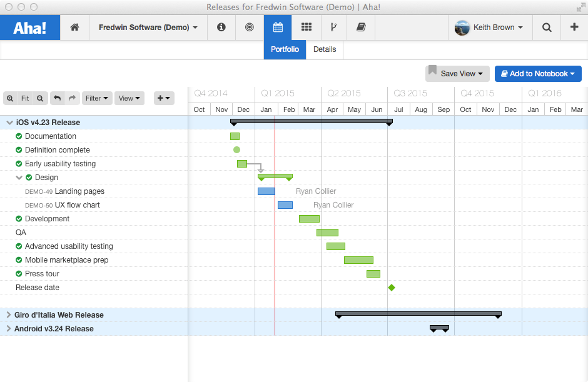Screen dimensions: 588x382
Task: Expand the Giro d'Italia Web Release
Action: [8, 315]
